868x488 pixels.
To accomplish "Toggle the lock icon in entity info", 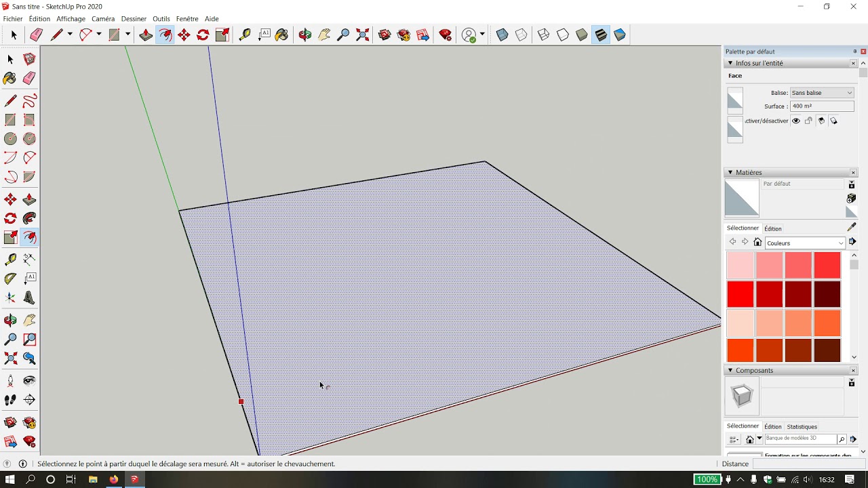I will (808, 121).
